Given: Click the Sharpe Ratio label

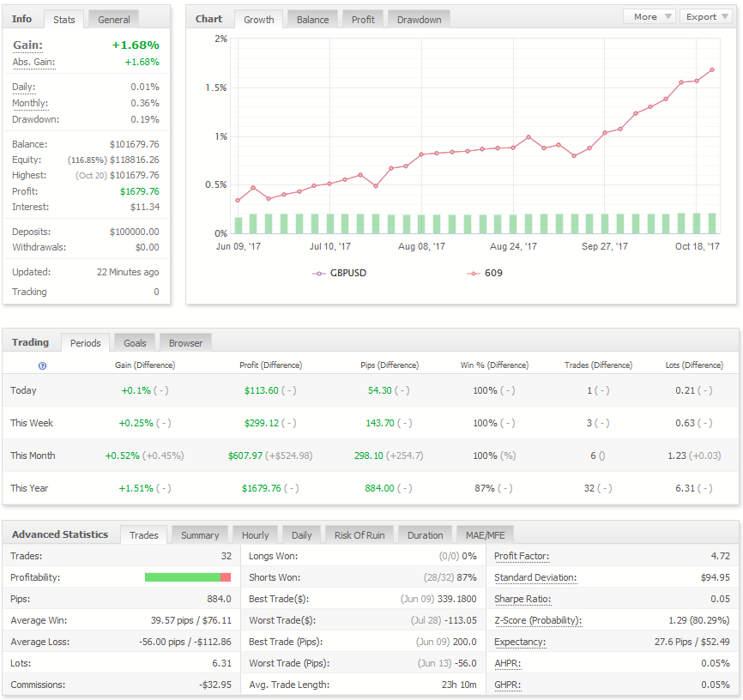Looking at the screenshot, I should tap(523, 599).
